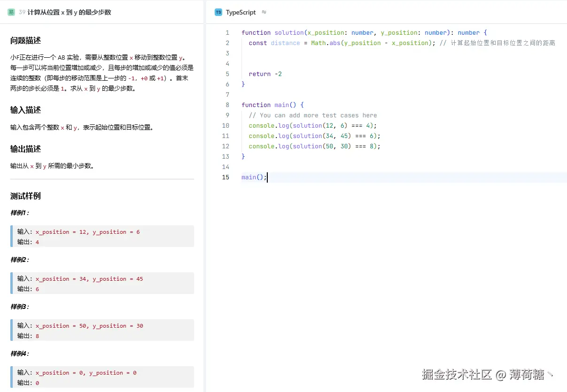Click line number 15 in the editor gutter
This screenshot has height=392, width=567.
(x=225, y=177)
